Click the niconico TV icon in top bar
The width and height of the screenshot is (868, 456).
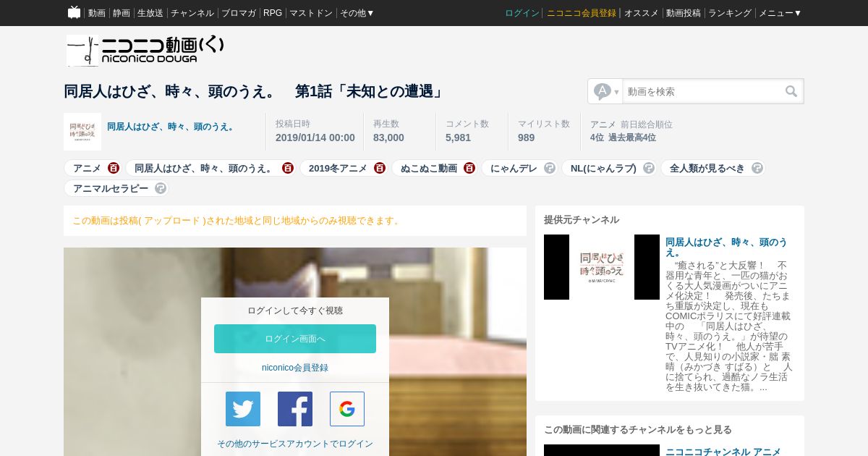[x=74, y=12]
